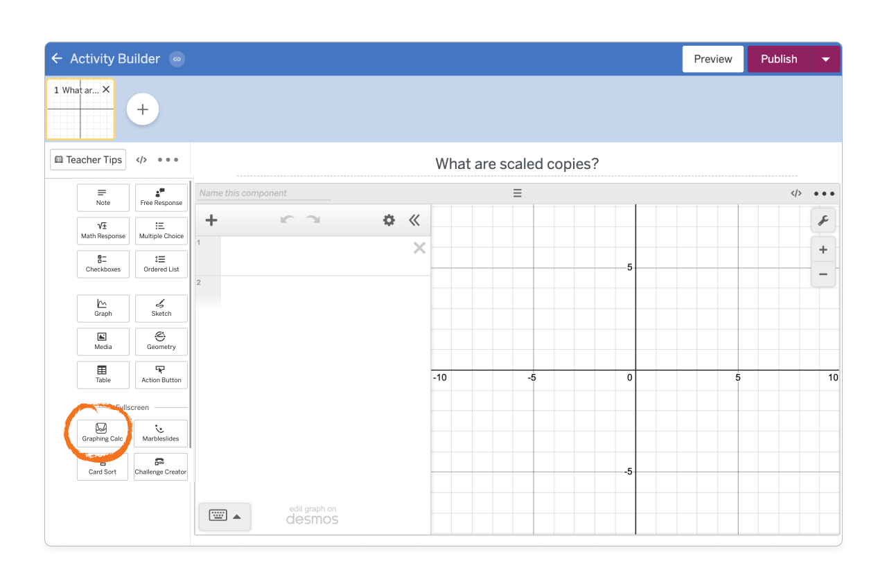Insert a Sketch component

click(x=161, y=308)
